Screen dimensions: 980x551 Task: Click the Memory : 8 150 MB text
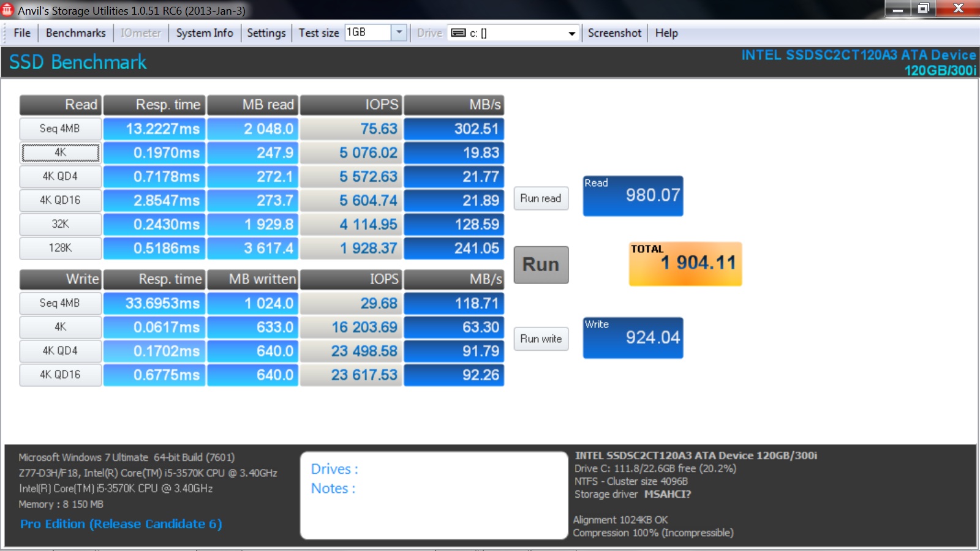[x=61, y=504]
